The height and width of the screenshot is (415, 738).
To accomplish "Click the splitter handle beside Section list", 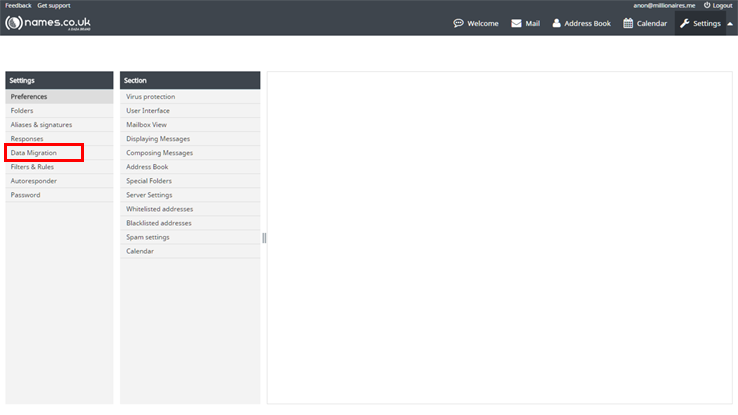I will (x=264, y=238).
